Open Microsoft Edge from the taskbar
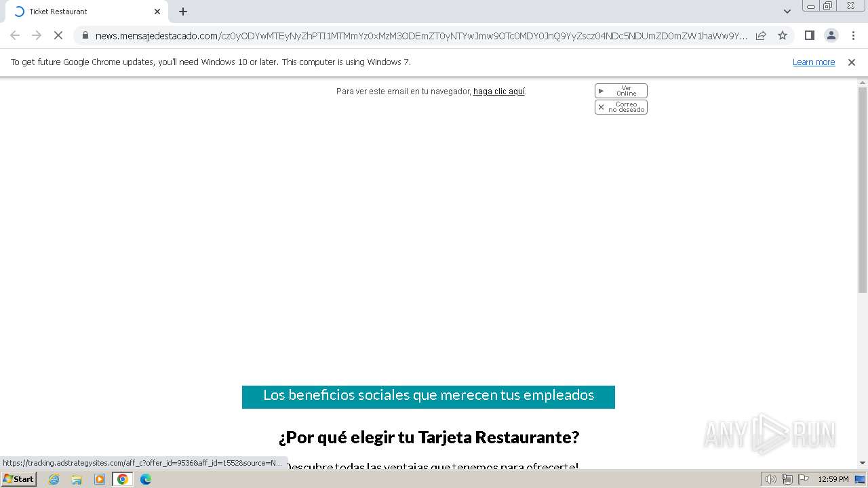 [x=145, y=479]
